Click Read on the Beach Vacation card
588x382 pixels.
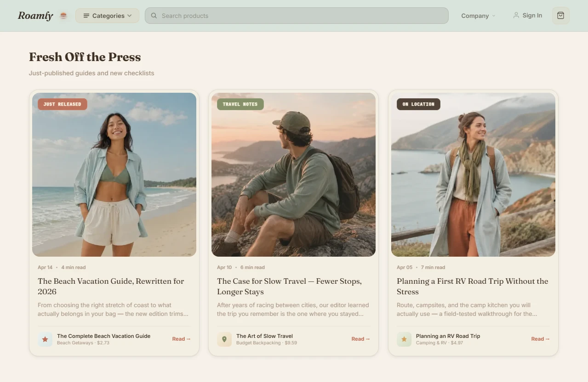[x=181, y=339]
